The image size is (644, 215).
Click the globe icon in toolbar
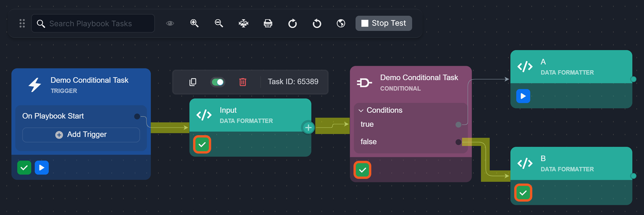click(341, 23)
